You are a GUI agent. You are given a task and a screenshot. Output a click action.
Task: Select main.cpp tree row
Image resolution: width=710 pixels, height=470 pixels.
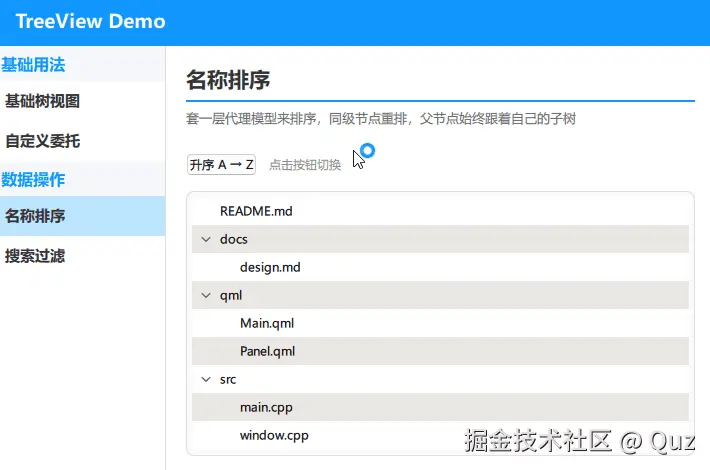(x=440, y=408)
